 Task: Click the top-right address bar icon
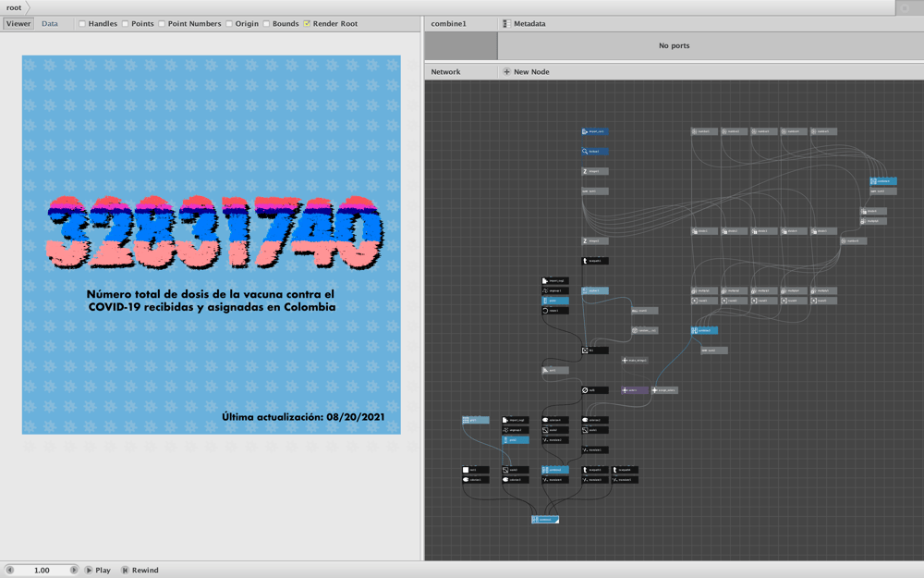click(x=905, y=7)
